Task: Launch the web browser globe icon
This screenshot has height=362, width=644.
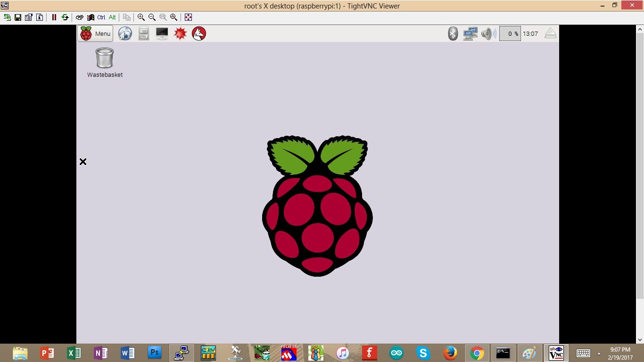Action: point(125,33)
